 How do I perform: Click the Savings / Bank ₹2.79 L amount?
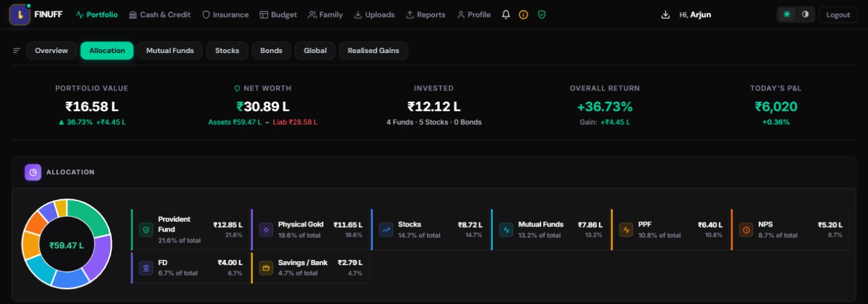click(350, 263)
